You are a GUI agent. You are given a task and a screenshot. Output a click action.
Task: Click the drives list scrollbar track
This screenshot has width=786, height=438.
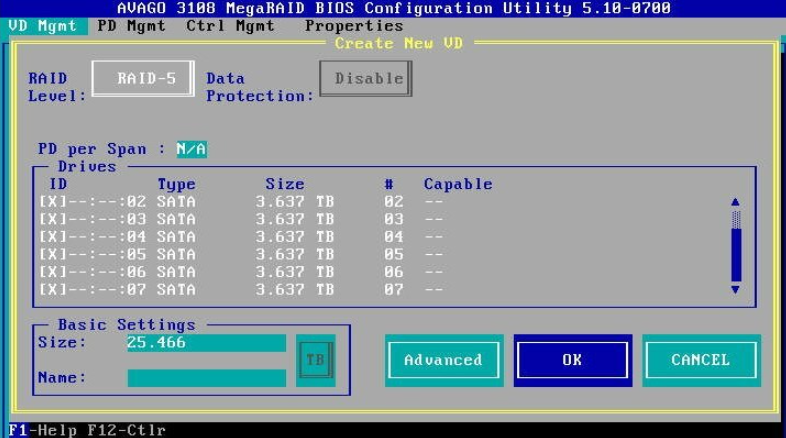click(x=736, y=250)
